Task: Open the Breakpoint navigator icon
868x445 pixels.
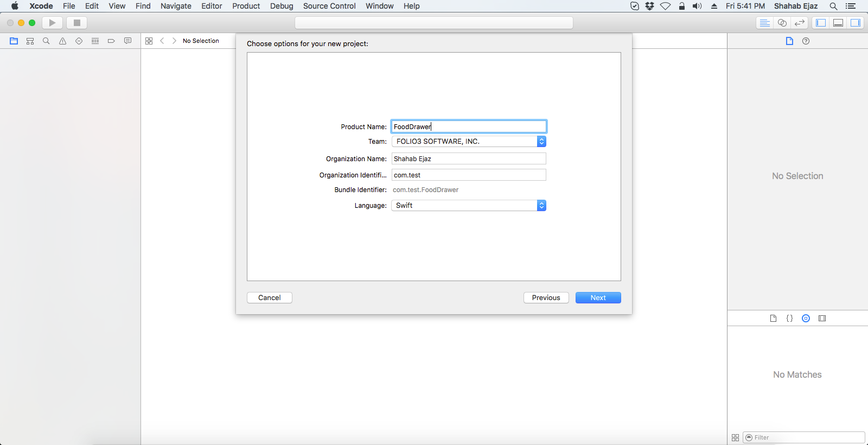Action: [x=111, y=41]
